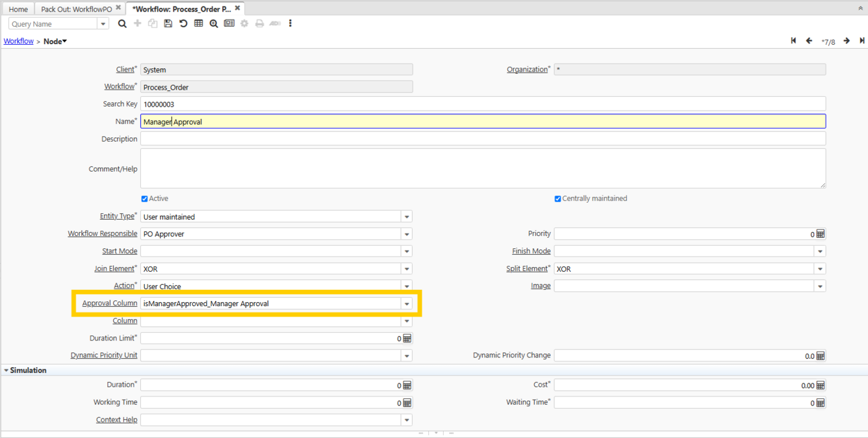
Task: Click into the Description input field
Action: tap(483, 139)
